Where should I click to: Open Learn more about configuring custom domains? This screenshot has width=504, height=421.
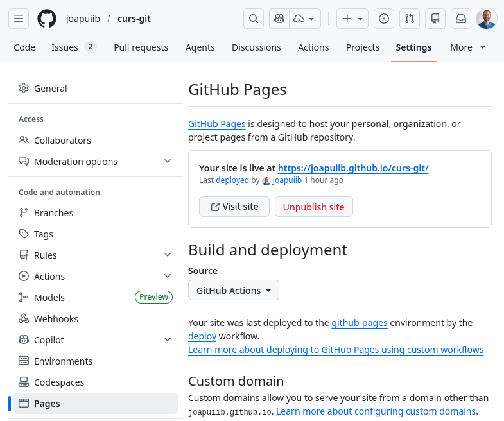point(376,411)
